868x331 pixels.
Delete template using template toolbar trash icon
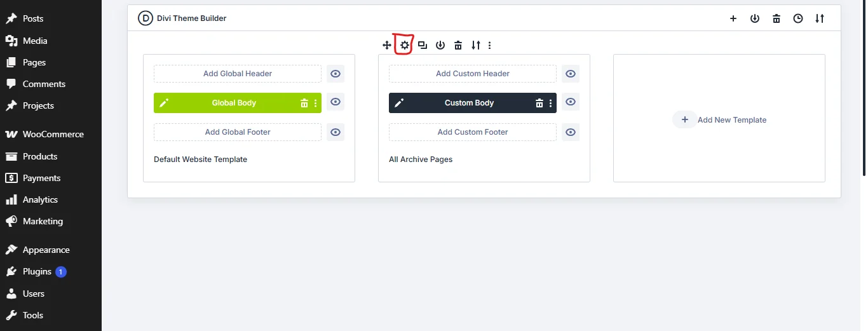[x=458, y=45]
